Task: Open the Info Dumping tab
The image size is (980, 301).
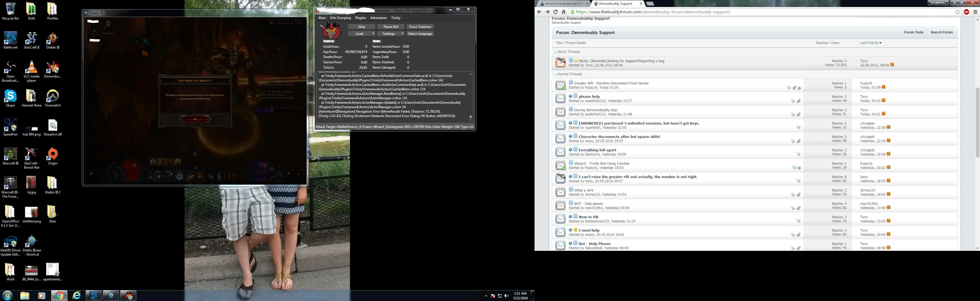Action: tap(340, 18)
